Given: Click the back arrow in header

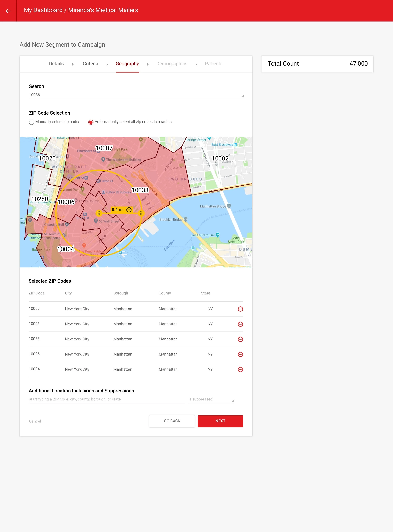Looking at the screenshot, I should 8,11.
